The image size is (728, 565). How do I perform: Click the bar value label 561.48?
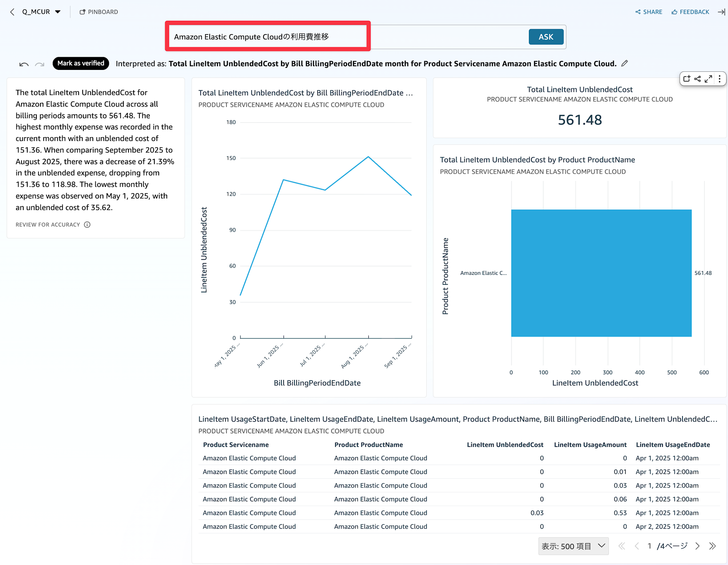coord(703,273)
